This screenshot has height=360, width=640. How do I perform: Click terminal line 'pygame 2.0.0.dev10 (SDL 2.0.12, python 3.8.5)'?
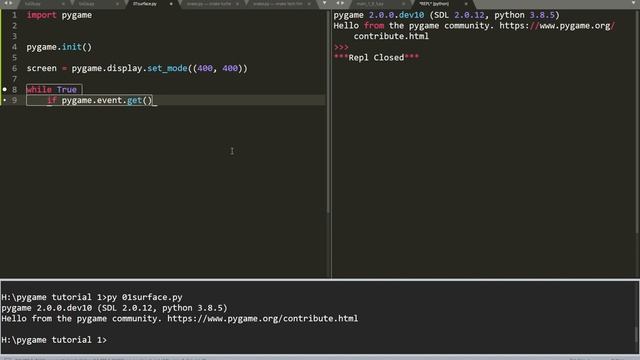pos(114,308)
